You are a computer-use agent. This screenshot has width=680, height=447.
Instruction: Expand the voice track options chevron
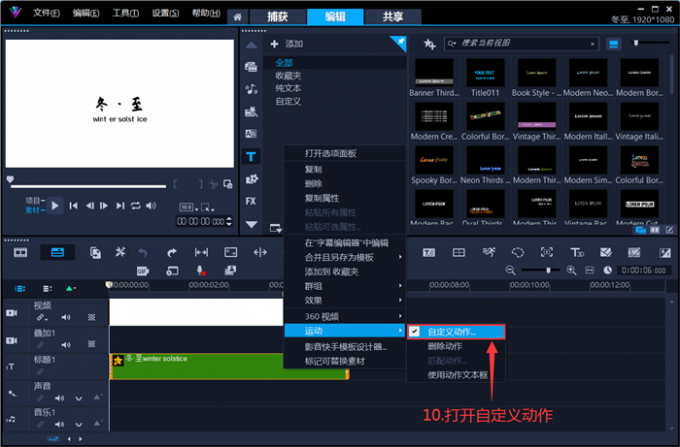[78, 398]
